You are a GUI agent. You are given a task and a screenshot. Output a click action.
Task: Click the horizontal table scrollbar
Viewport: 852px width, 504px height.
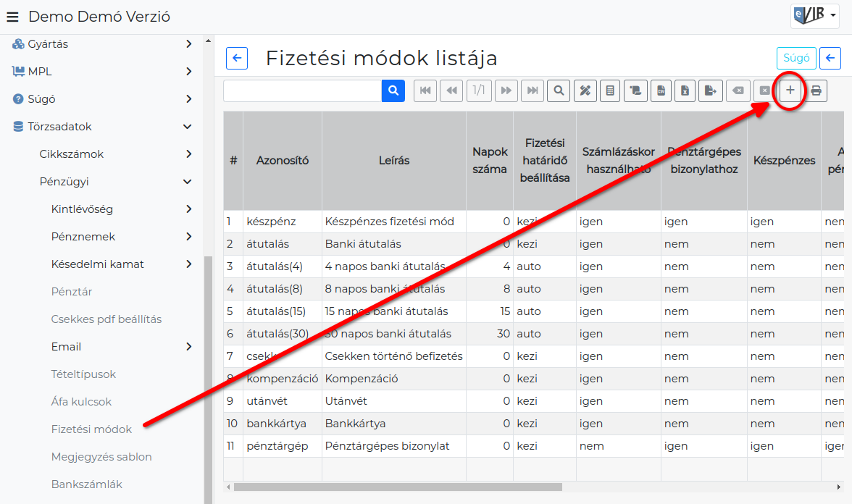point(398,487)
